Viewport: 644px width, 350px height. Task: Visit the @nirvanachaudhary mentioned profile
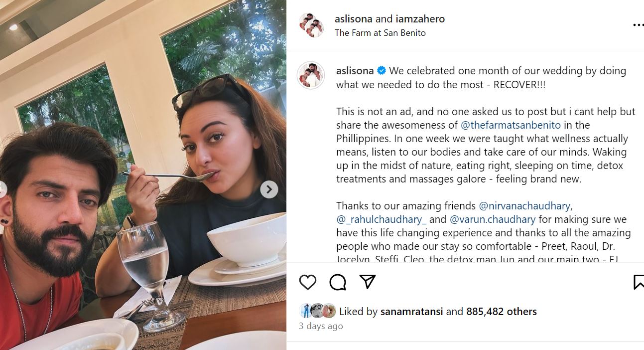[x=525, y=206]
